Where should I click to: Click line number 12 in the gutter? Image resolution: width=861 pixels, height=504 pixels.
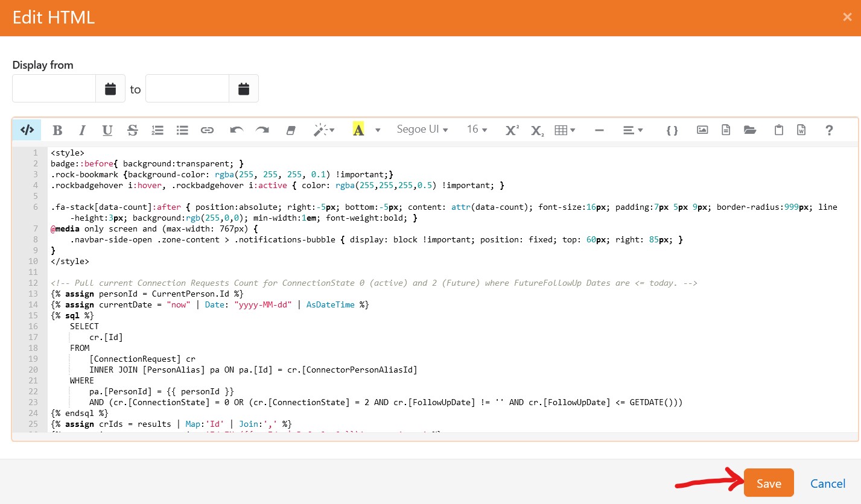point(33,283)
